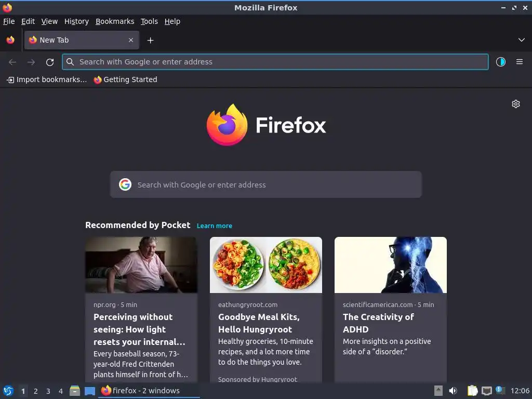This screenshot has width=532, height=399.
Task: Click 'Sponsored by Hungryroot' label
Action: pyautogui.click(x=258, y=379)
